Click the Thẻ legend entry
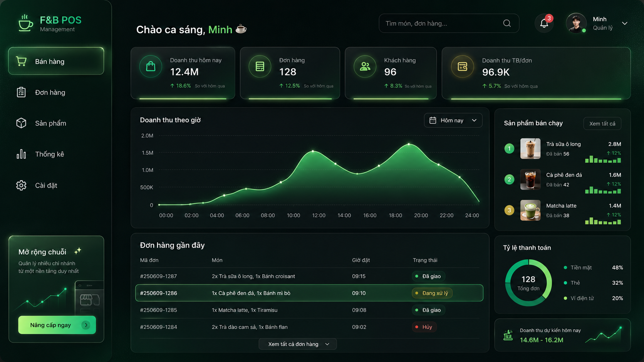Screen dimensions: 644x362 [x=593, y=283]
